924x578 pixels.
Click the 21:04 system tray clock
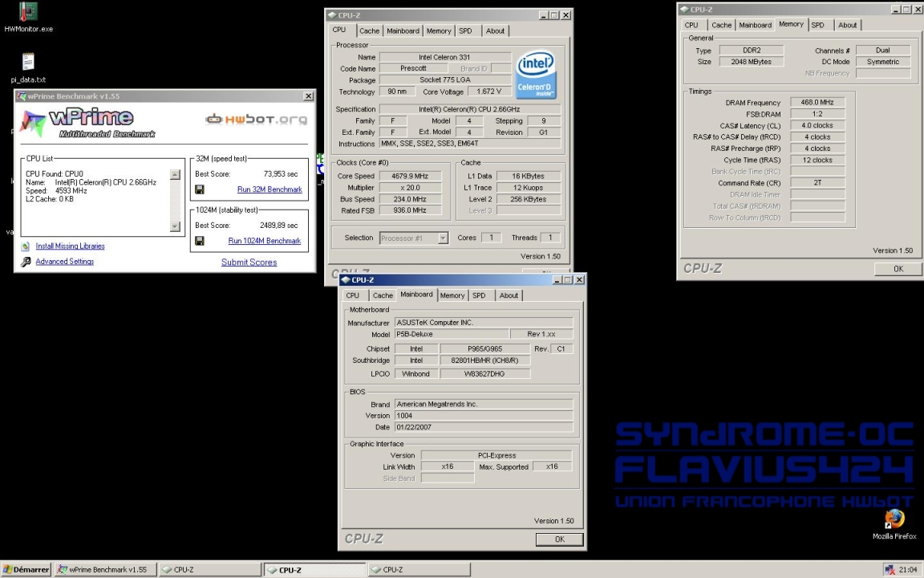click(907, 570)
